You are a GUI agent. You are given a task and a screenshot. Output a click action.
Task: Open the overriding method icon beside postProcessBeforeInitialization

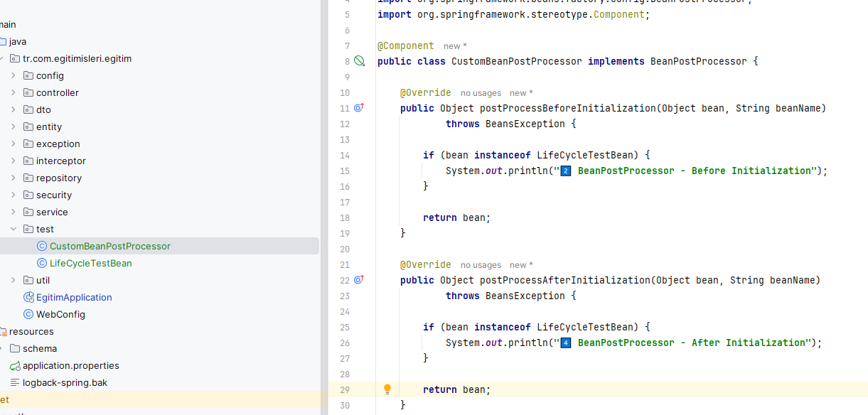[x=359, y=107]
